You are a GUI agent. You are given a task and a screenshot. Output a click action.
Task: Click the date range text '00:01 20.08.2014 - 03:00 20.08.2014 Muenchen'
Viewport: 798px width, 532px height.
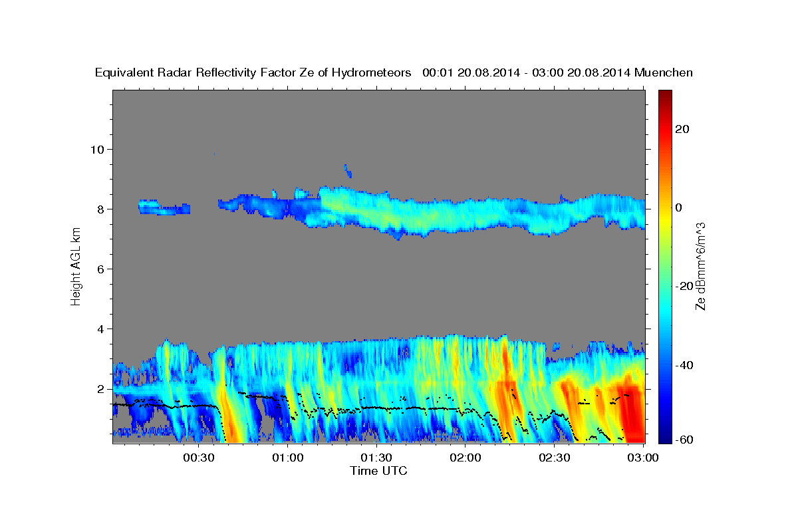click(x=557, y=73)
